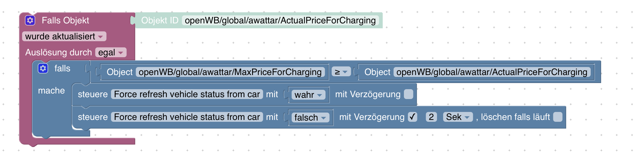Uncheck the checked "mit Verzögerung" box
644x163 pixels.
pyautogui.click(x=412, y=117)
